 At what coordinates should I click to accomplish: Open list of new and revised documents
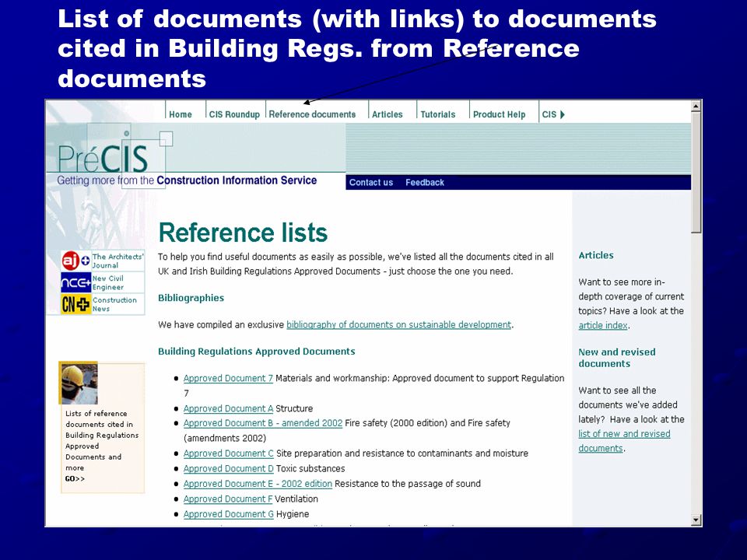624,441
